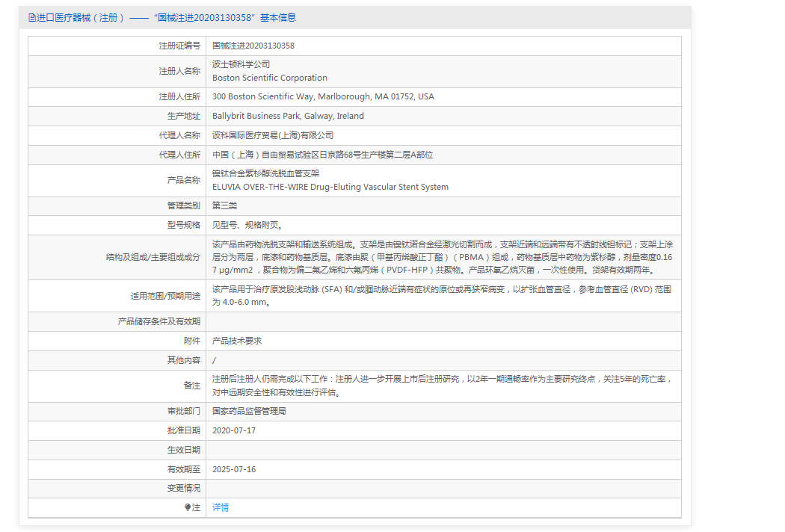This screenshot has width=785, height=532.
Task: Click the value 国家药品监督管理局
Action: coord(249,412)
